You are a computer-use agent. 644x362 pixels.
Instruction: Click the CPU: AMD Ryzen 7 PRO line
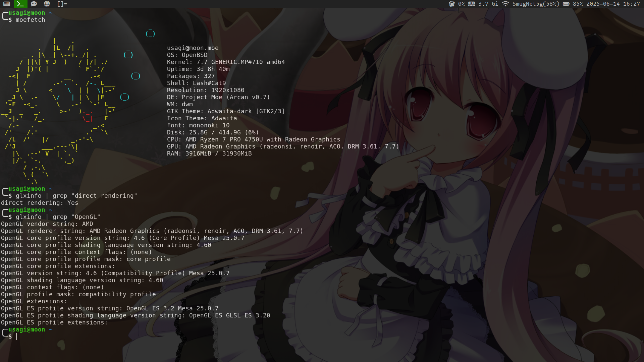click(254, 139)
